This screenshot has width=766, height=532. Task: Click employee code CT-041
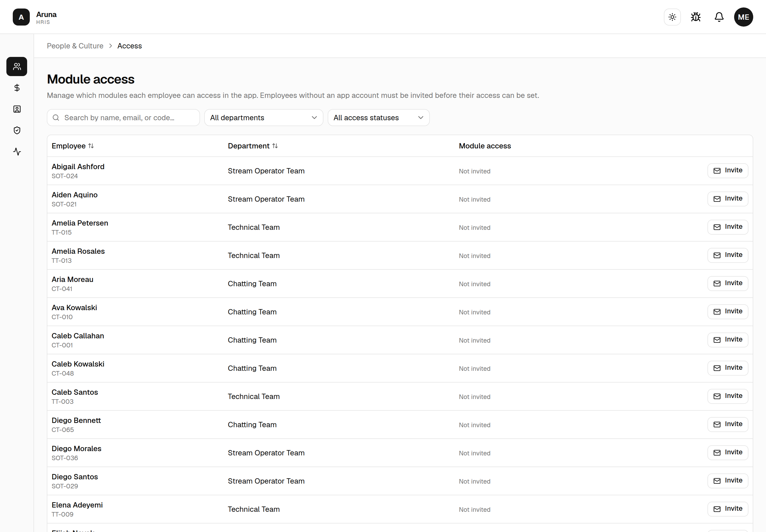pyautogui.click(x=62, y=289)
